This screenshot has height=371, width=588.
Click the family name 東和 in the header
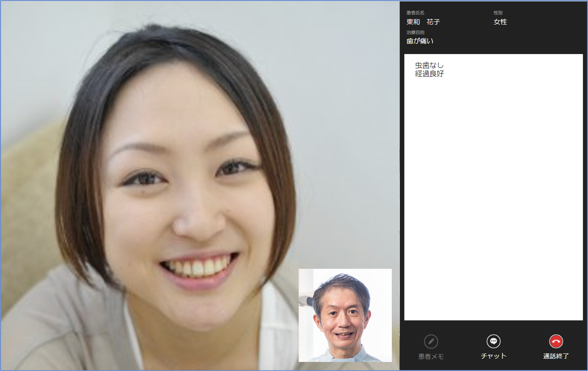coord(413,22)
